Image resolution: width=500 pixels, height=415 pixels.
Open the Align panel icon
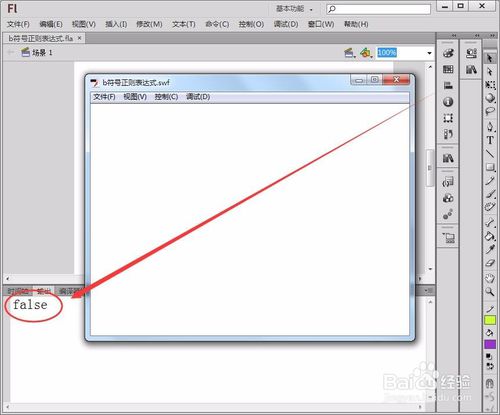[x=448, y=86]
